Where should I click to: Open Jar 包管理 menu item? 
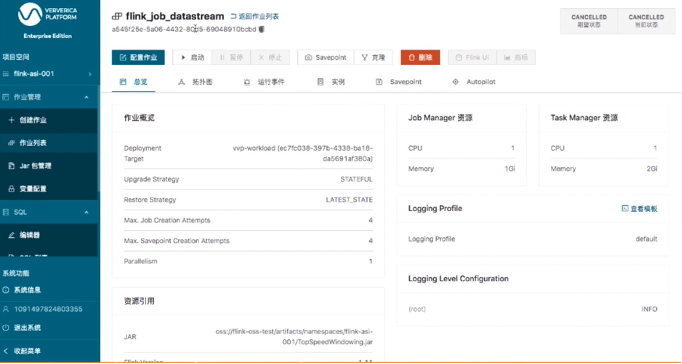49,166
